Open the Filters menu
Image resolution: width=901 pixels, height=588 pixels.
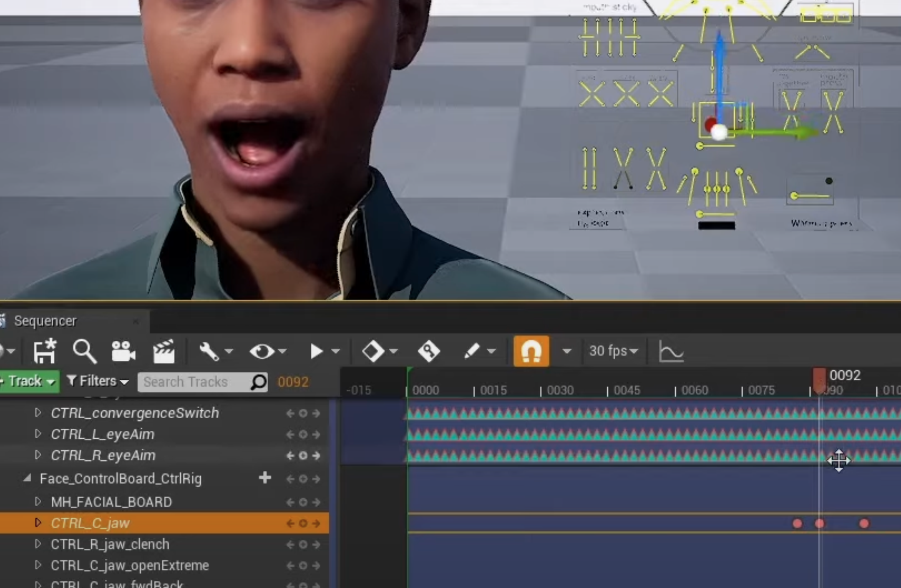point(98,381)
